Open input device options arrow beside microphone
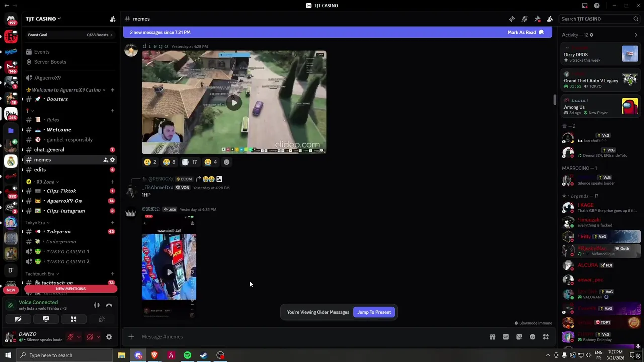 pyautogui.click(x=79, y=337)
